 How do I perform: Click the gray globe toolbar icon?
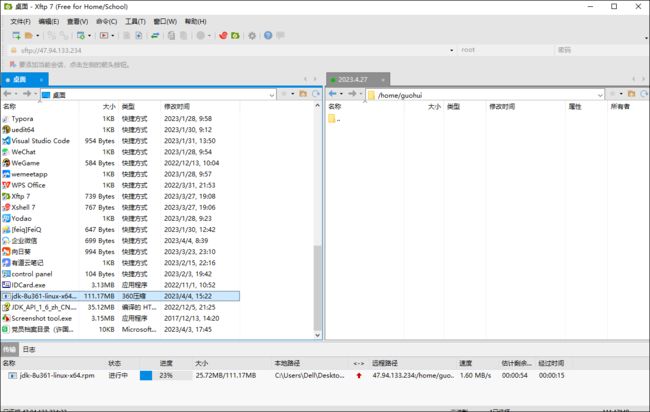click(x=201, y=36)
